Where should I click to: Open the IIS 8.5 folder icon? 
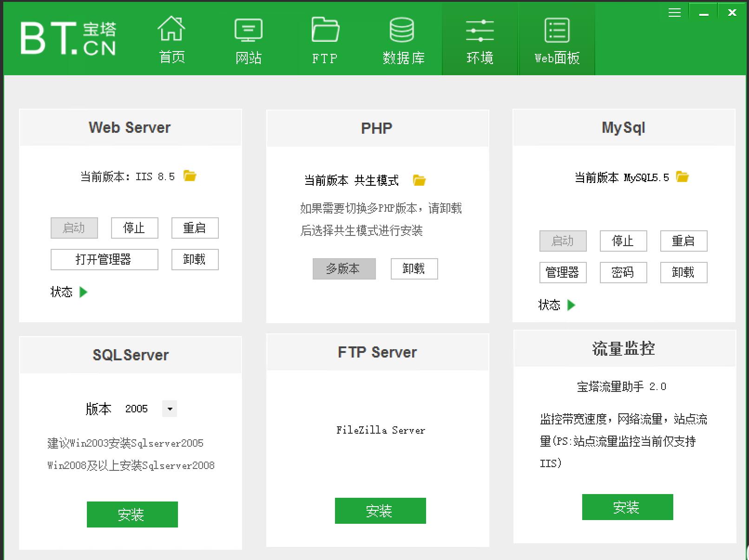coord(190,176)
